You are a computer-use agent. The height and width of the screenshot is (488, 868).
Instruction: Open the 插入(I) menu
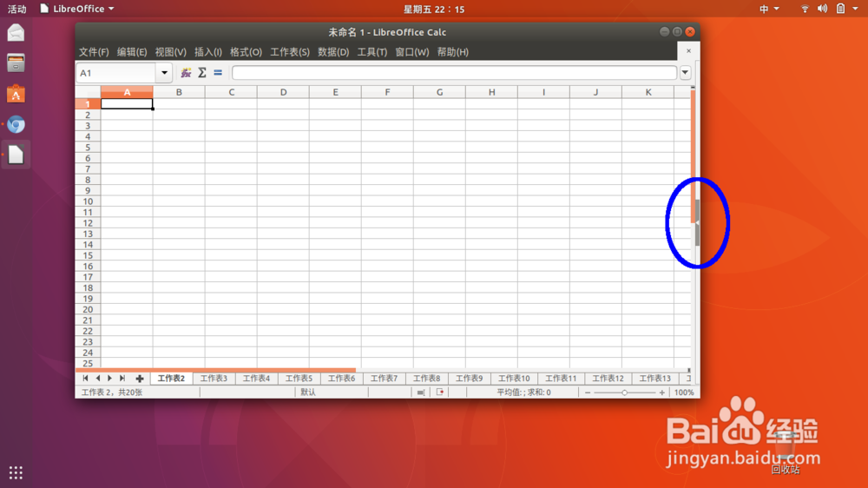click(208, 51)
